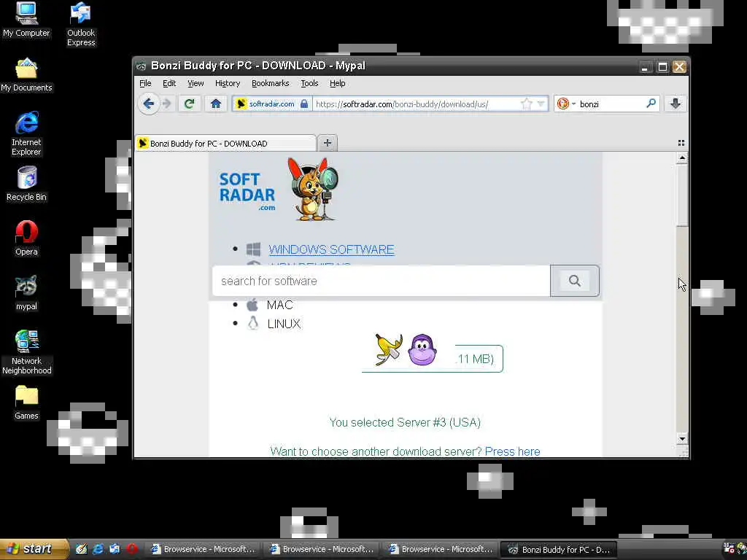Click the banana icon on the page
The image size is (747, 560).
(x=389, y=349)
